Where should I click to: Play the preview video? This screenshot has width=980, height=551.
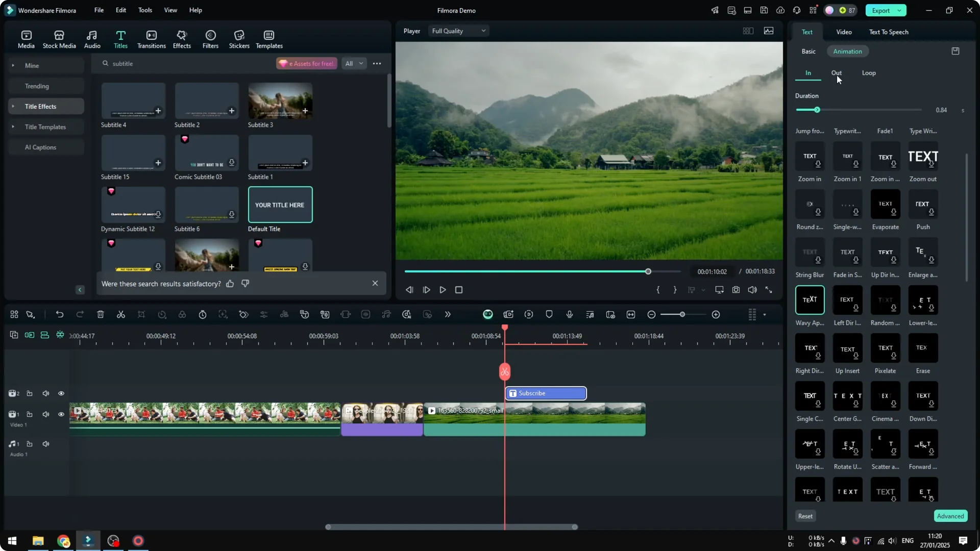tap(443, 290)
